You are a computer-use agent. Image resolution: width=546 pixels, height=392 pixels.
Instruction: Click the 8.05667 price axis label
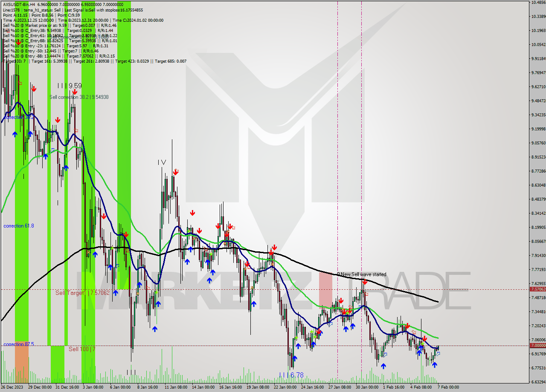point(538,242)
